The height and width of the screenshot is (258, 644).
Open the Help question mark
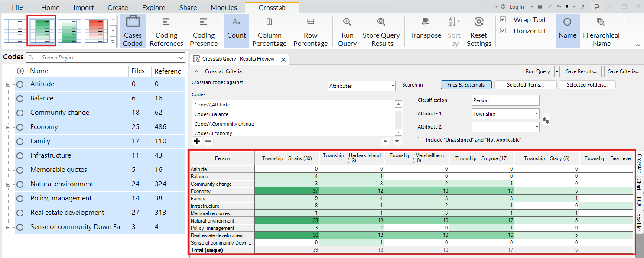583,7
